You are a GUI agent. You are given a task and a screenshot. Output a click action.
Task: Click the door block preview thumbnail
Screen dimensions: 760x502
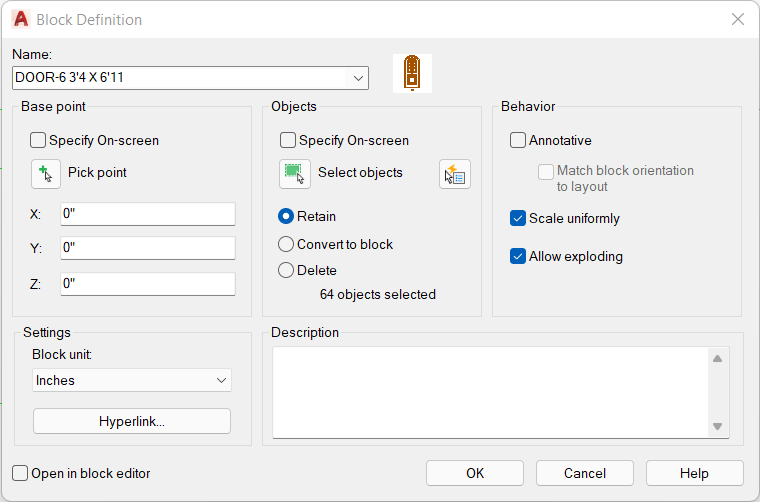pyautogui.click(x=412, y=73)
